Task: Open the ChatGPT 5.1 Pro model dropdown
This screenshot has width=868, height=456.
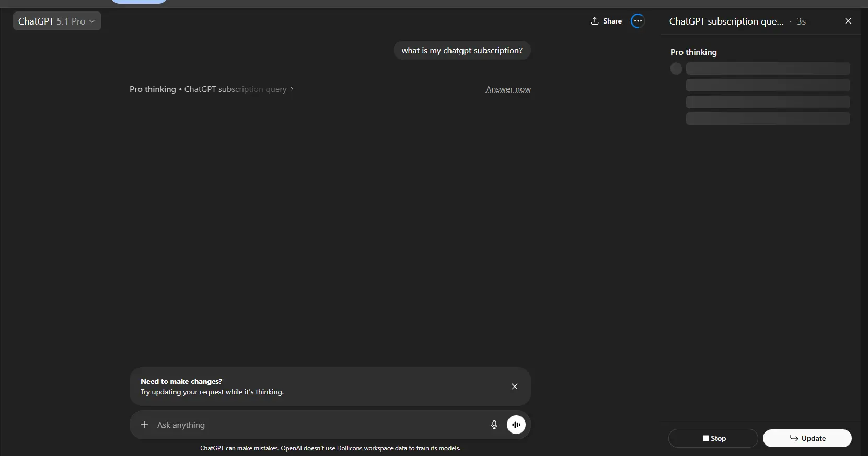Action: (57, 21)
